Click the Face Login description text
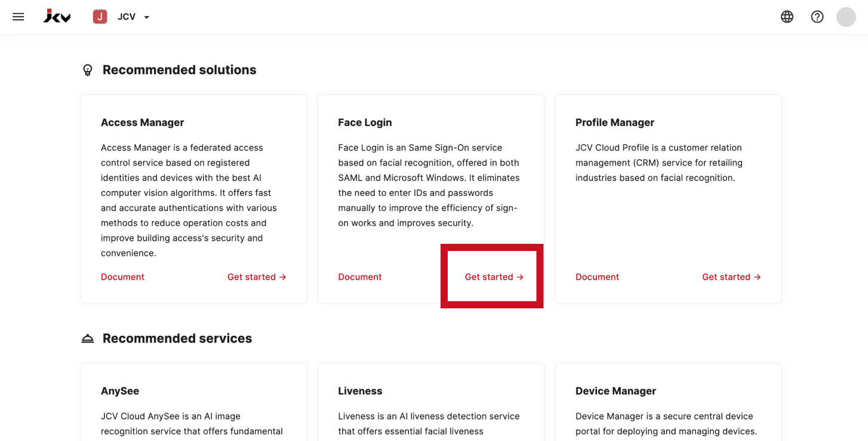This screenshot has width=868, height=441. click(429, 185)
